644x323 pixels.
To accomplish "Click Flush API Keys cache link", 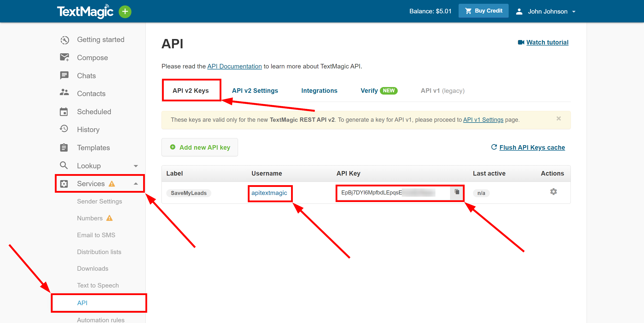I will point(532,147).
